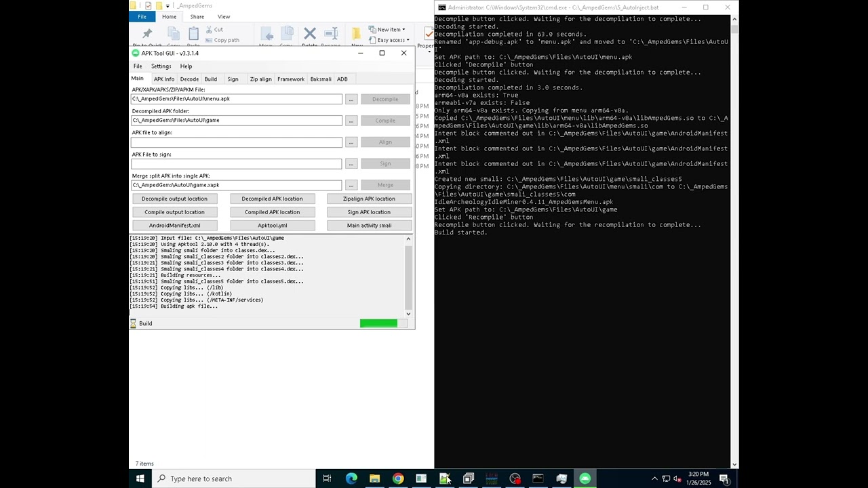Click the Compiled APK location button
This screenshot has height=488, width=868.
[x=272, y=212]
